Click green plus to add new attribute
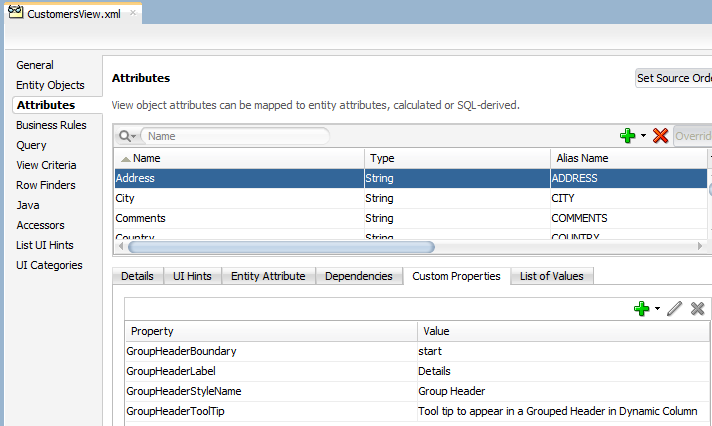The height and width of the screenshot is (426, 712). coord(627,136)
